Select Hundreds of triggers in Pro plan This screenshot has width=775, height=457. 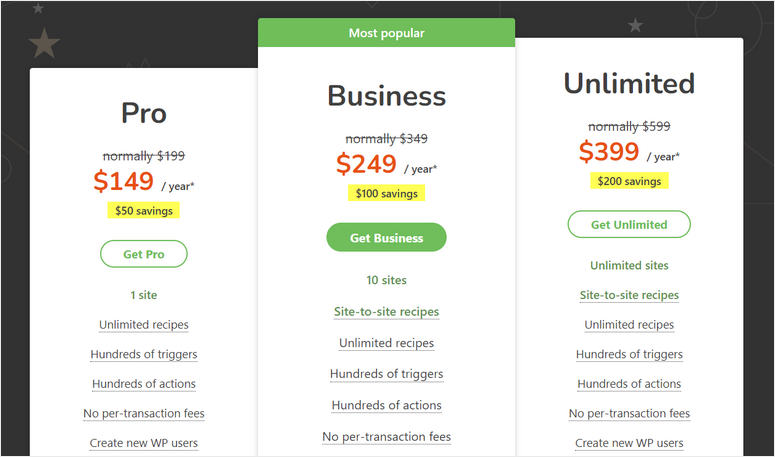click(x=144, y=355)
